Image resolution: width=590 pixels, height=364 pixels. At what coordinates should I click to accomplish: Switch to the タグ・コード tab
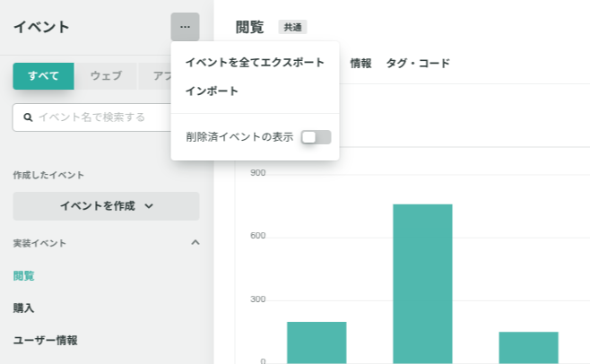click(x=418, y=64)
